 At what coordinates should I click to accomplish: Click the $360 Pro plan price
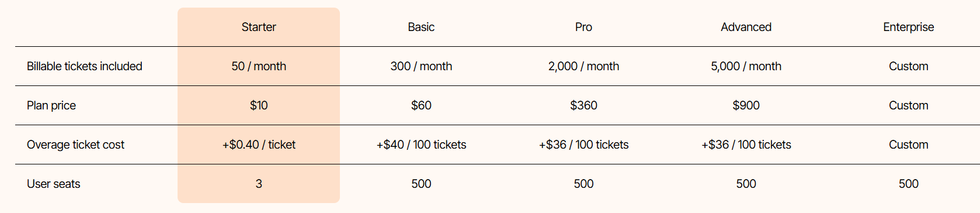coord(583,105)
